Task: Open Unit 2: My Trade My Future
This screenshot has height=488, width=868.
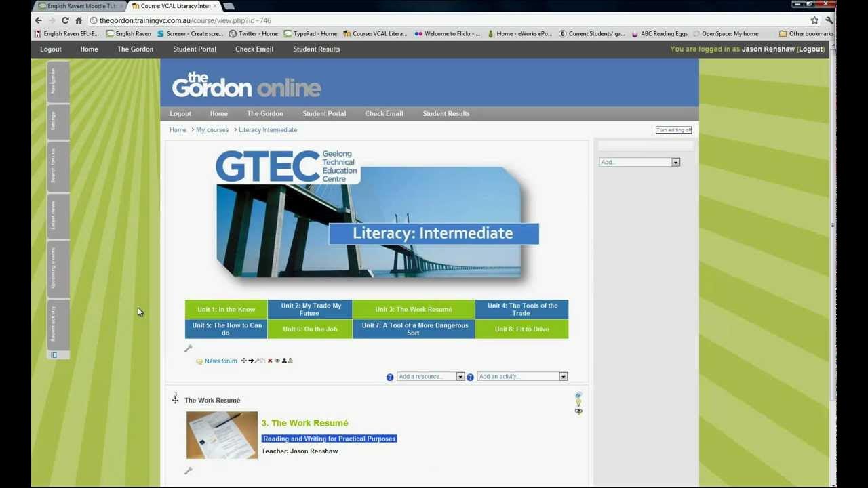Action: [311, 310]
